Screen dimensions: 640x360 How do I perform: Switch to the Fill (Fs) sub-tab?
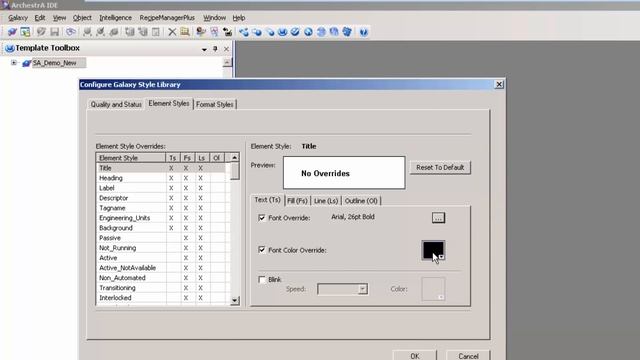coord(297,201)
